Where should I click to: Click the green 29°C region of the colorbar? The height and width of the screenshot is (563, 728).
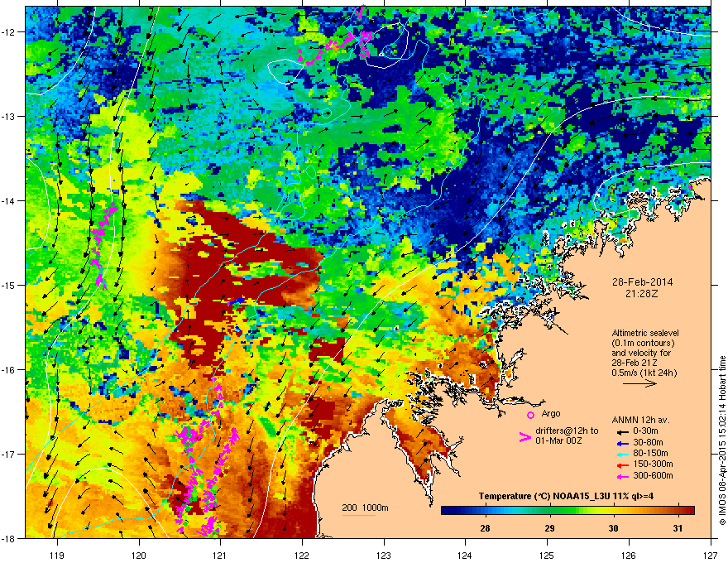click(549, 511)
